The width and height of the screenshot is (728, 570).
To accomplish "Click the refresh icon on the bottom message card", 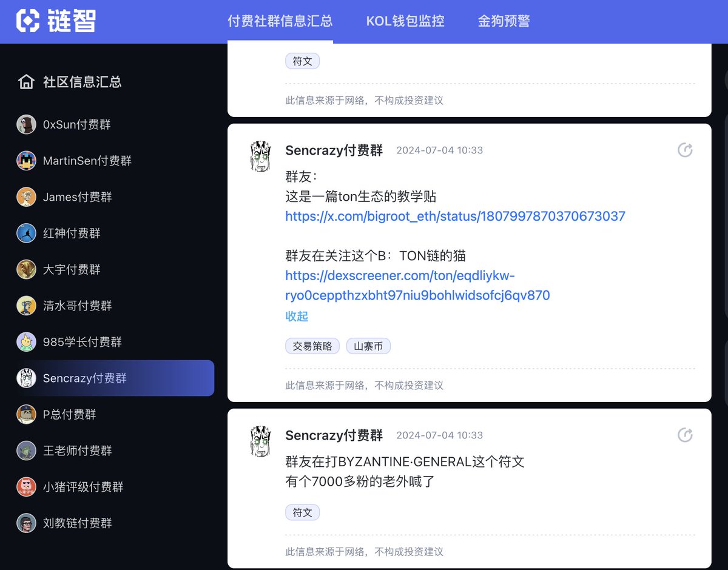I will coord(685,435).
